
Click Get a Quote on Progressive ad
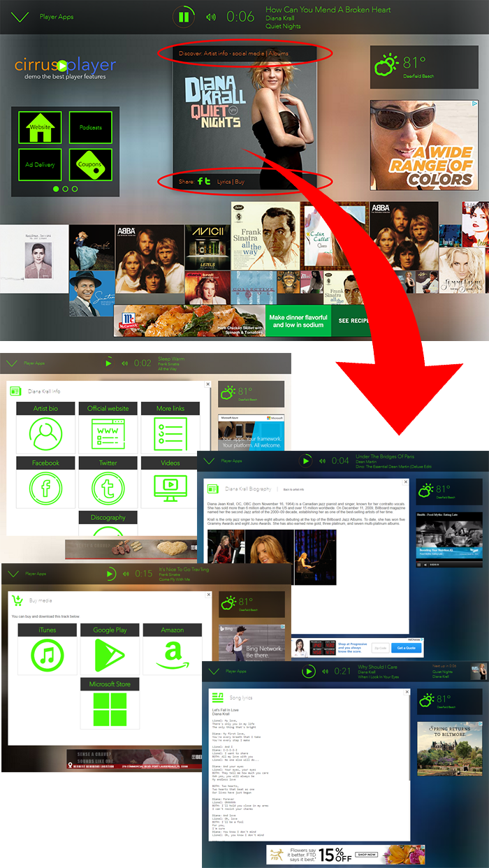tap(407, 648)
